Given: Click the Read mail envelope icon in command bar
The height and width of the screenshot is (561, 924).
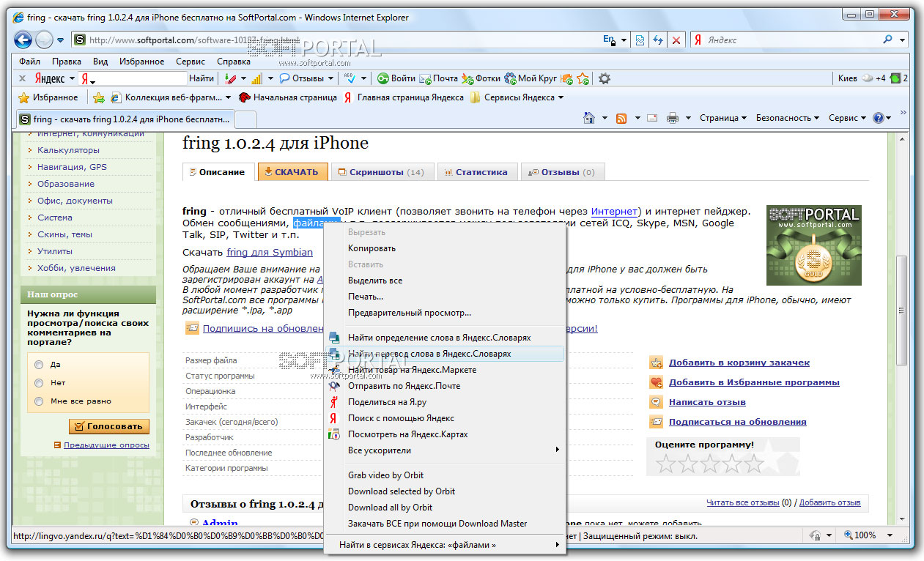Looking at the screenshot, I should pyautogui.click(x=651, y=118).
